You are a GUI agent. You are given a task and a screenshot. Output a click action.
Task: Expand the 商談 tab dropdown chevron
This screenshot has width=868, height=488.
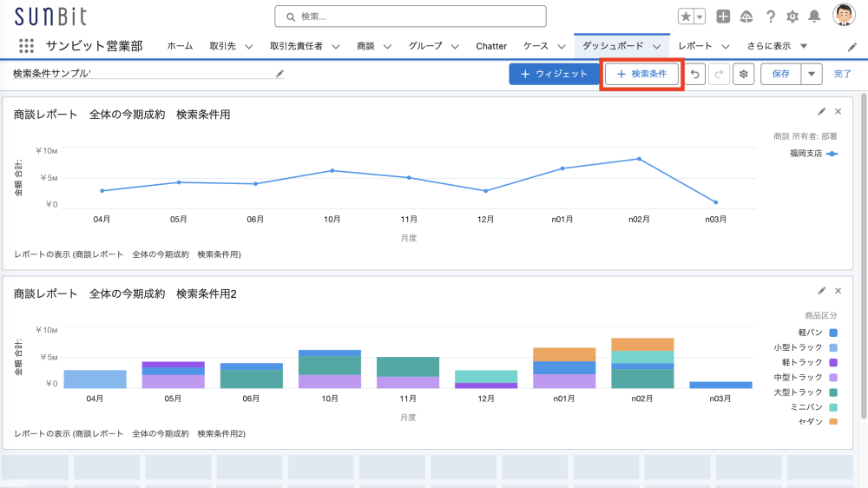pyautogui.click(x=387, y=46)
